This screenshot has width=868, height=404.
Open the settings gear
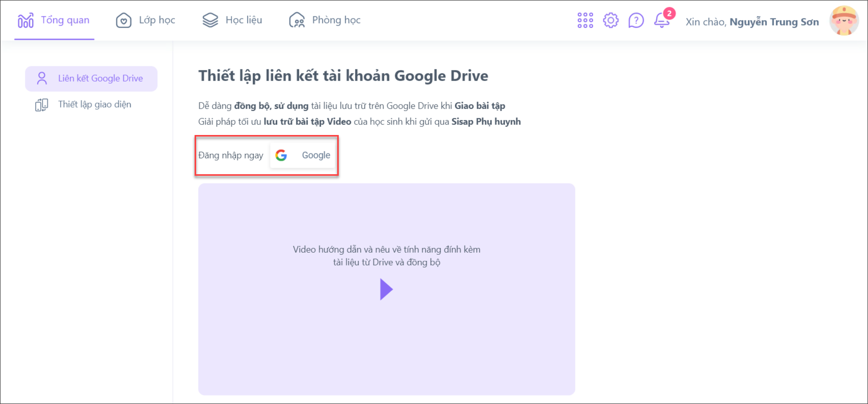coord(610,20)
